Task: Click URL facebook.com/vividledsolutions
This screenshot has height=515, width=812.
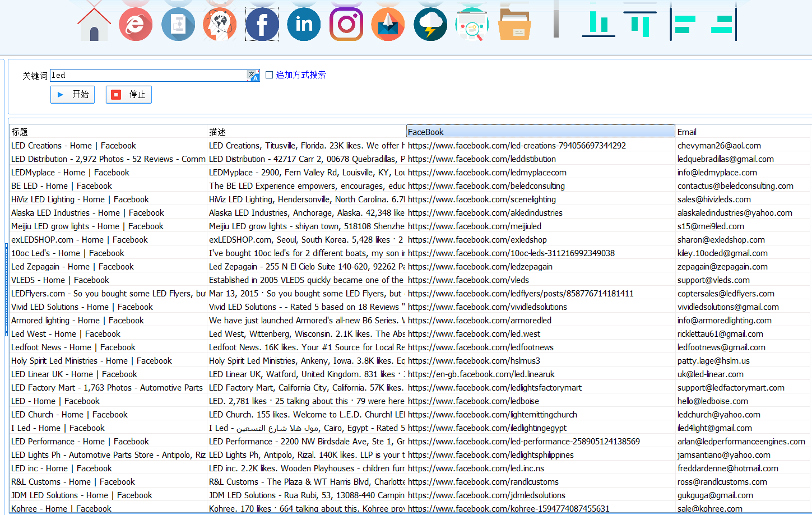Action: coord(488,307)
